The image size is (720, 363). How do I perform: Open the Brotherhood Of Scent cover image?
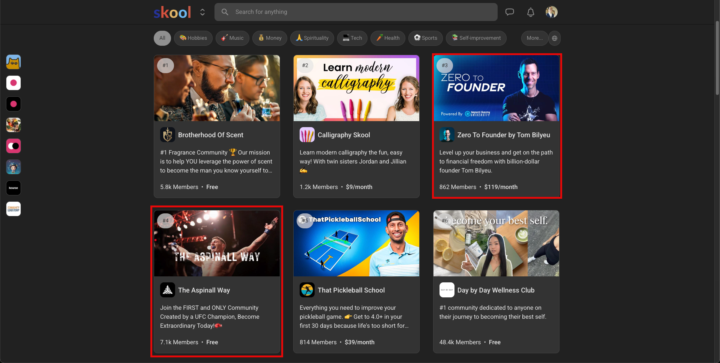(x=217, y=88)
